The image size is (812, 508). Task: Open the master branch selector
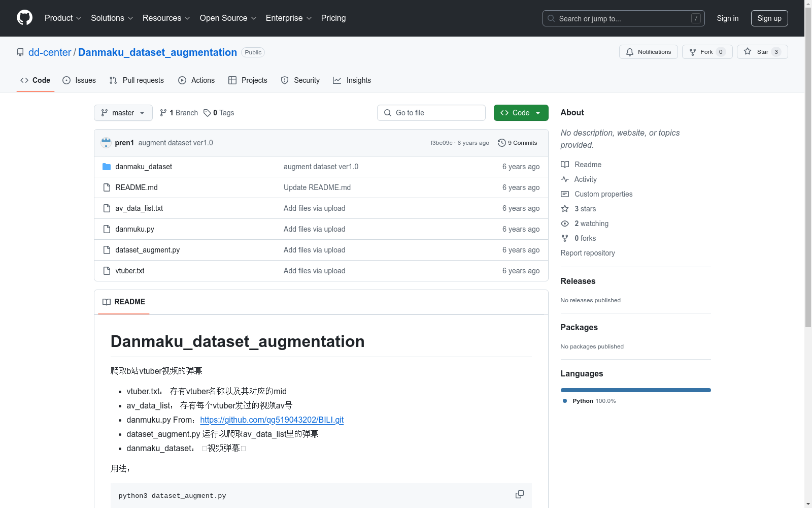[x=123, y=113]
